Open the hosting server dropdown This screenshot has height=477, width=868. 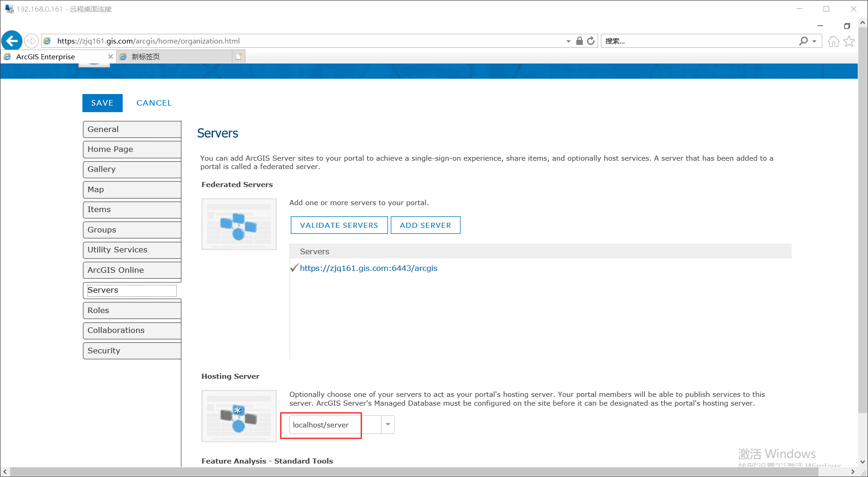(x=387, y=424)
